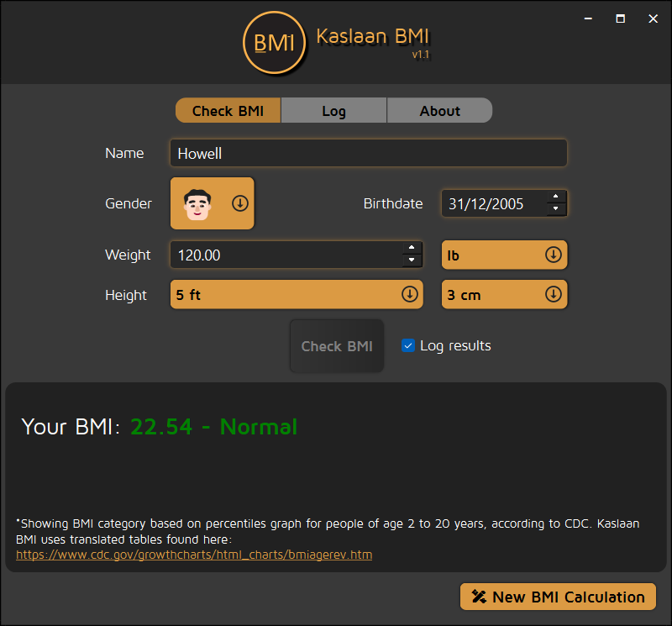Screen dimensions: 672x626
Task: Click the Gender label
Action: pos(129,203)
